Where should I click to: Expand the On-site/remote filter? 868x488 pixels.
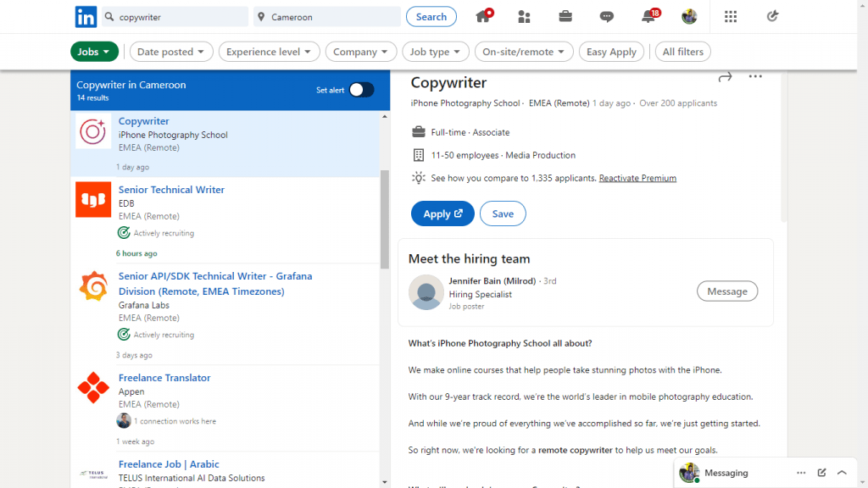(524, 51)
